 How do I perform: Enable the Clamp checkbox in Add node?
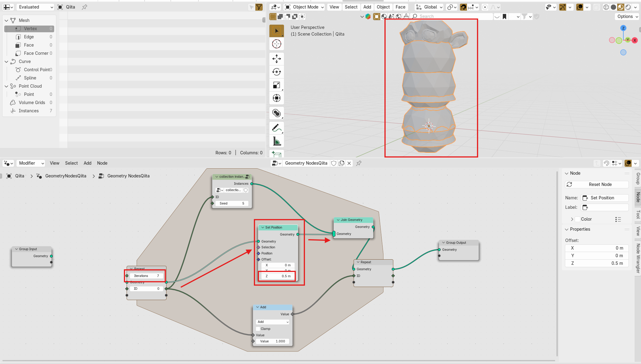258,329
